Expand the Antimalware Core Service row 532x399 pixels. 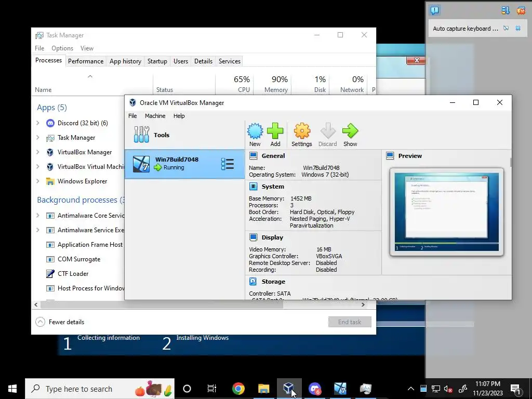37,216
